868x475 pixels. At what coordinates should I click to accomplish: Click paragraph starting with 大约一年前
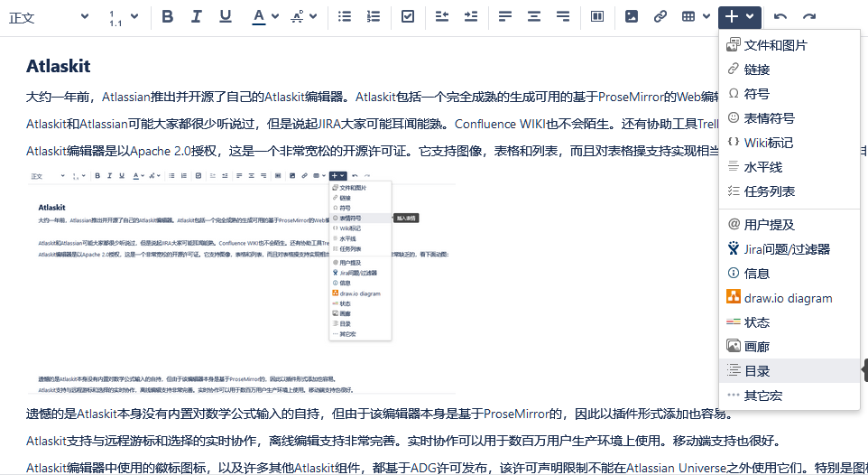(x=372, y=97)
